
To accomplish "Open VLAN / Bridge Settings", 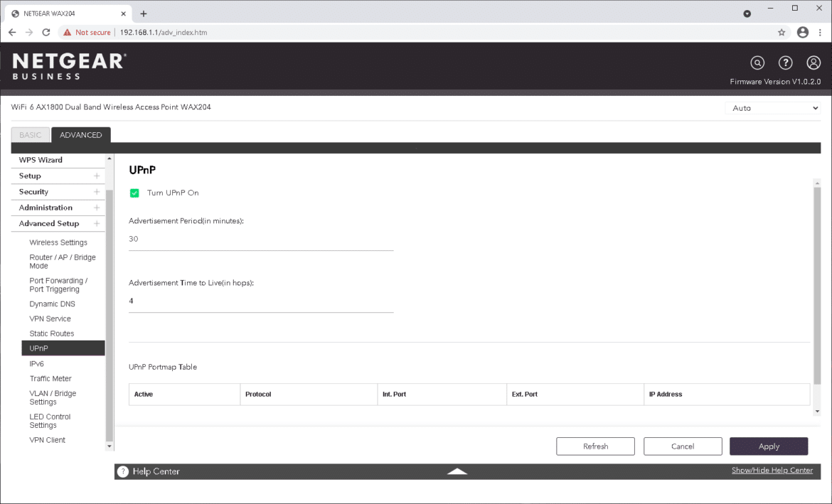I will pyautogui.click(x=53, y=397).
